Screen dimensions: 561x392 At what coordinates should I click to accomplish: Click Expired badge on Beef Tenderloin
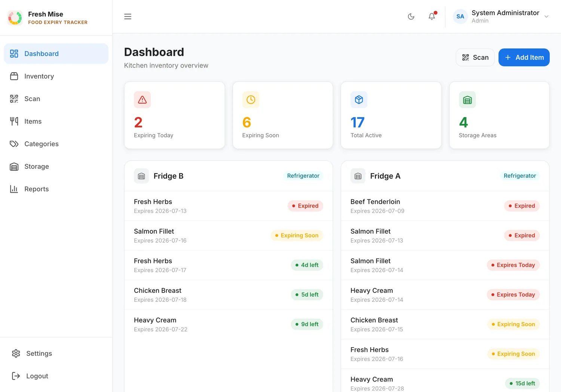coord(522,206)
